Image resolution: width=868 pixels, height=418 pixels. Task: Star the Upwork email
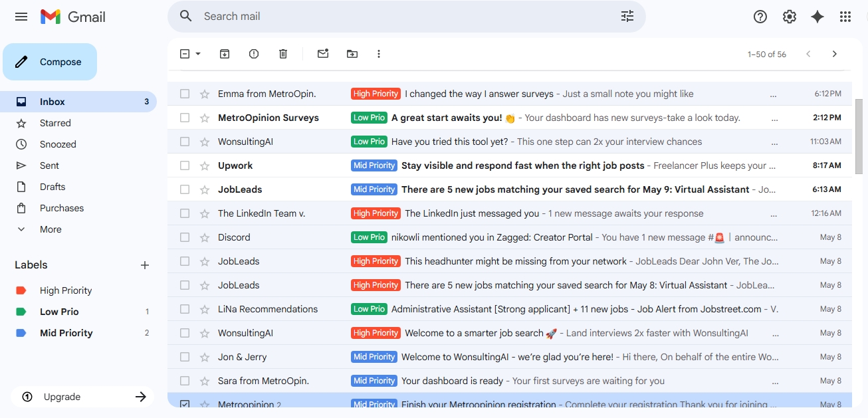[x=205, y=165]
